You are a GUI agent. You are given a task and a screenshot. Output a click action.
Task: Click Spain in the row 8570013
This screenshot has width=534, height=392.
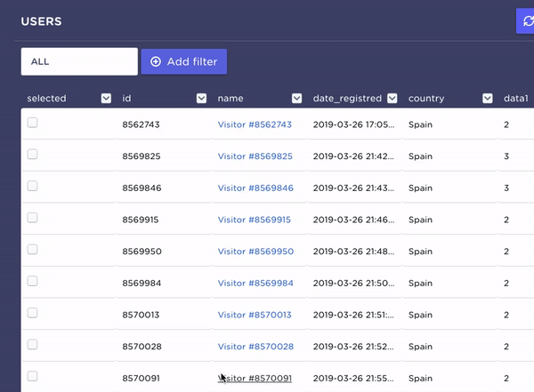click(x=420, y=315)
